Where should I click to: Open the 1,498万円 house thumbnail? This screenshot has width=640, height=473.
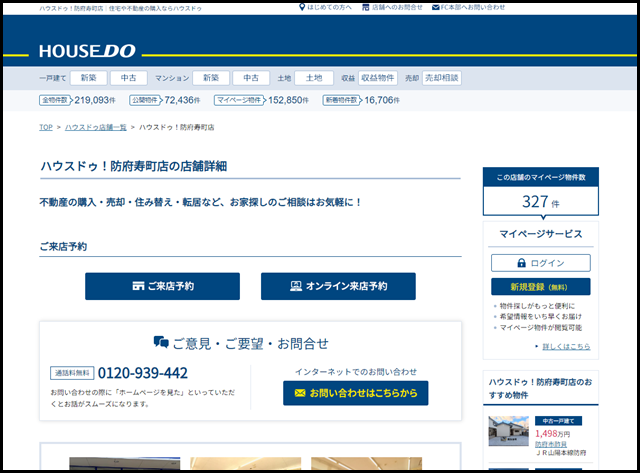point(509,431)
